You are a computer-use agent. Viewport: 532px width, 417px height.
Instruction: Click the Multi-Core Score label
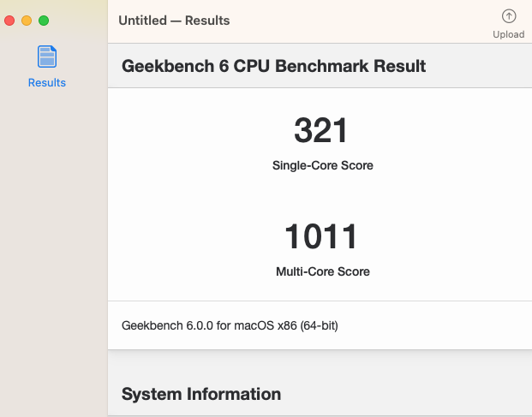tap(322, 271)
